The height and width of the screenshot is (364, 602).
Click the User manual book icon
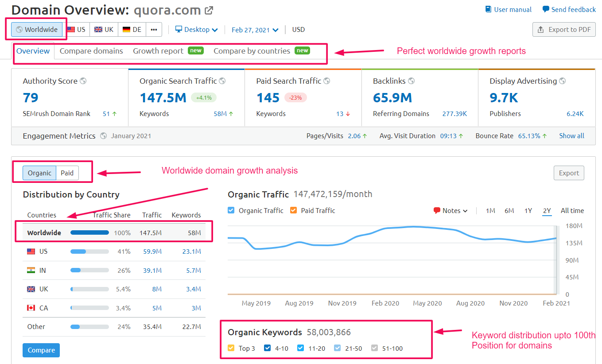pyautogui.click(x=488, y=9)
